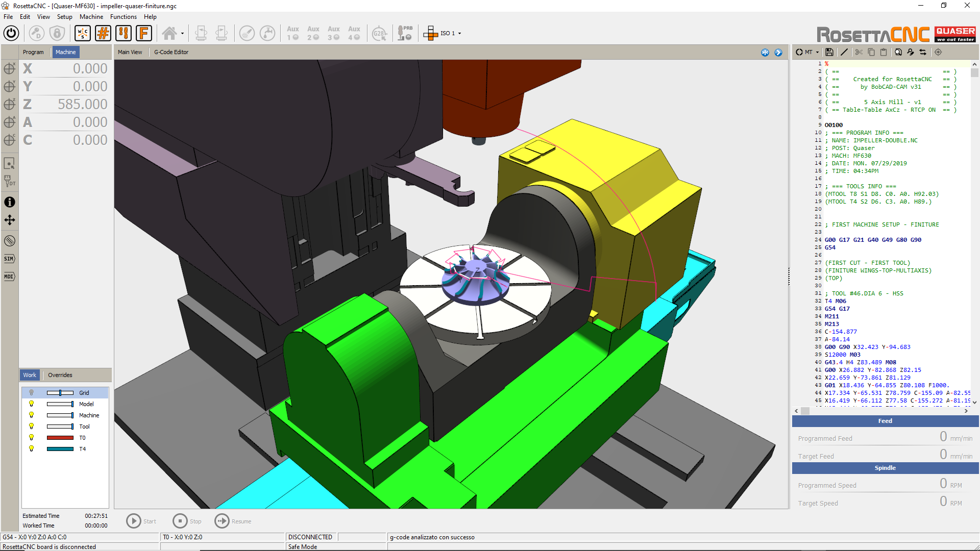
Task: Open the parameters hash (#) table
Action: (x=103, y=33)
